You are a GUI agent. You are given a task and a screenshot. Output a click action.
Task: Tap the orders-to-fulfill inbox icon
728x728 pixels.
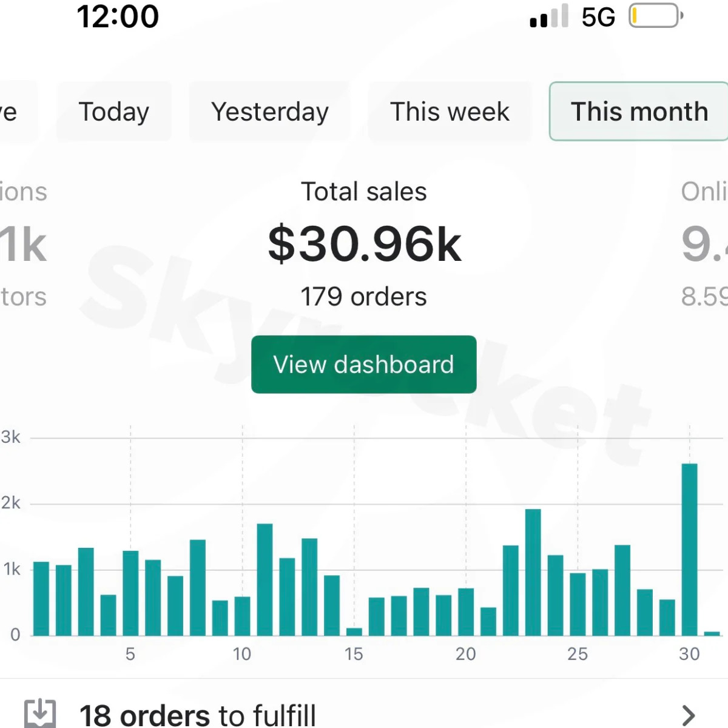pyautogui.click(x=40, y=713)
